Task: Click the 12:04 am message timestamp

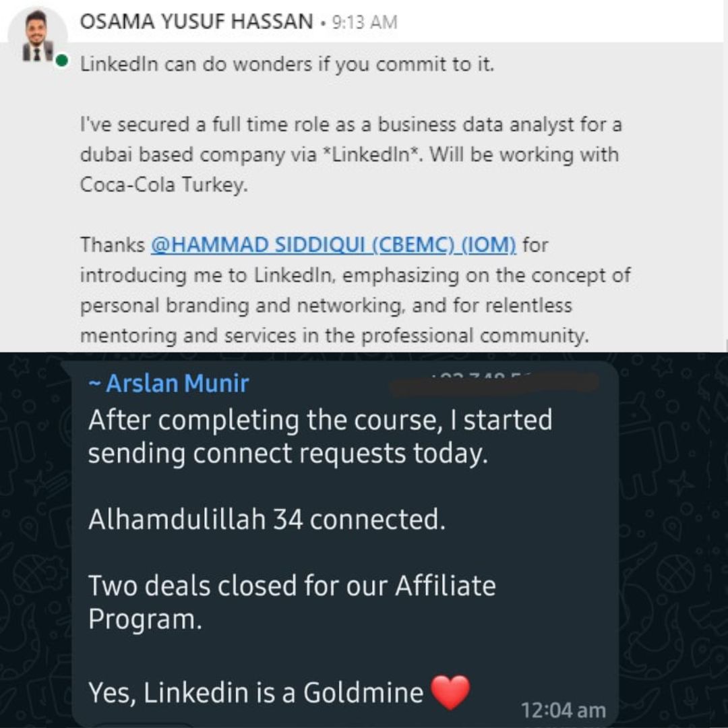Action: (x=563, y=710)
